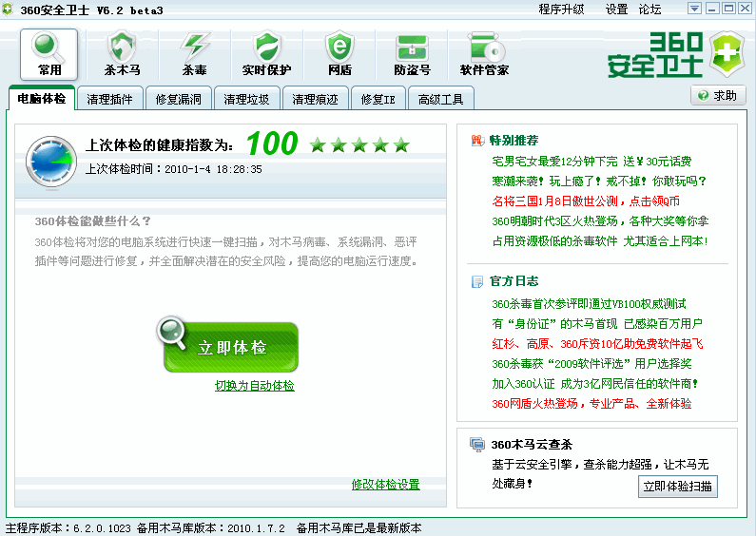
Task: Open the 杀毒 lightning bolt antivirus icon
Action: [194, 54]
